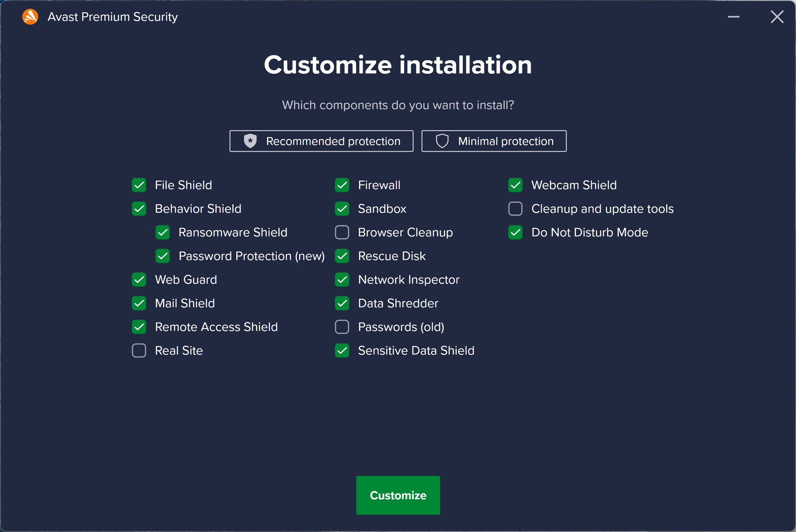Toggle the Remote Access Shield checkbox

139,327
